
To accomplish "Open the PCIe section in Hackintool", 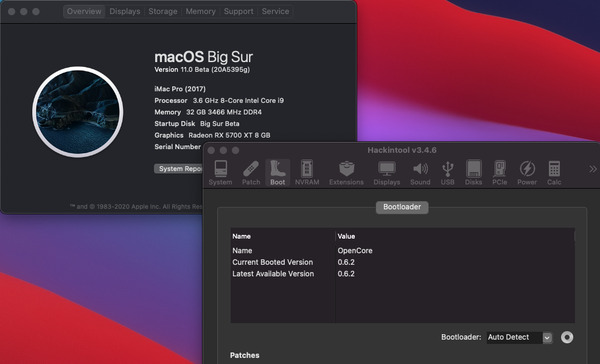I will pos(500,173).
